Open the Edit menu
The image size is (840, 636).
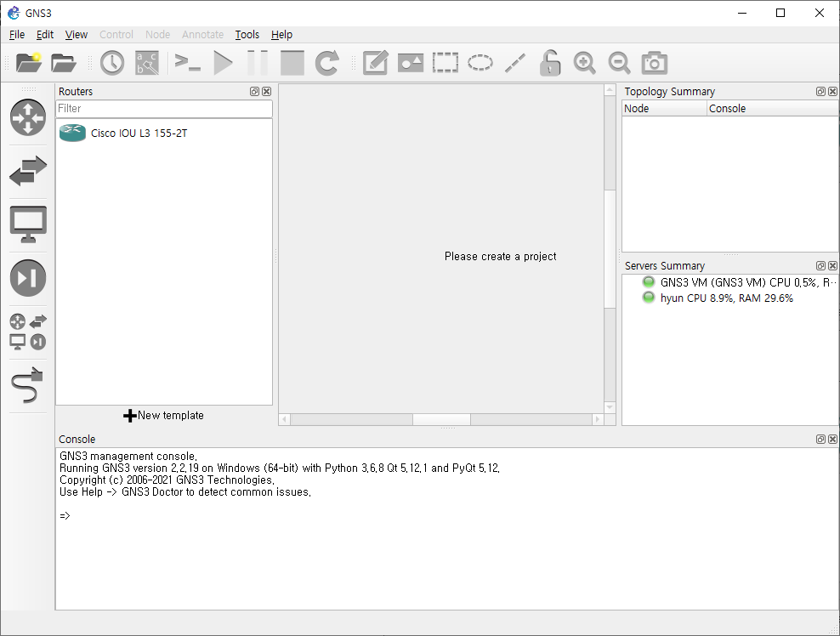tap(45, 34)
